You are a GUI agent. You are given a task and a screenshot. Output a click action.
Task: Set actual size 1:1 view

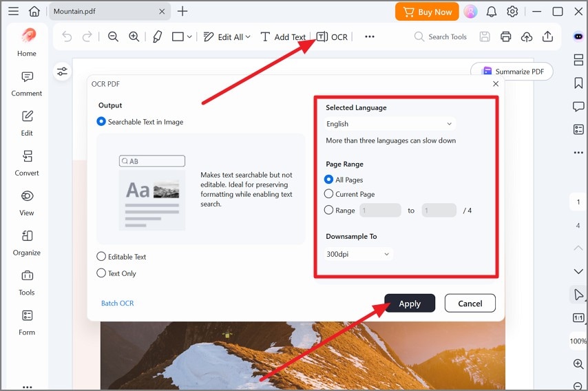(x=578, y=318)
